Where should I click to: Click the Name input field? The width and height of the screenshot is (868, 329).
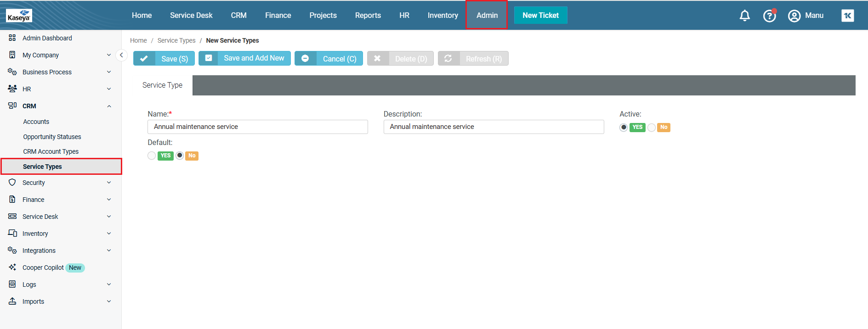click(257, 127)
